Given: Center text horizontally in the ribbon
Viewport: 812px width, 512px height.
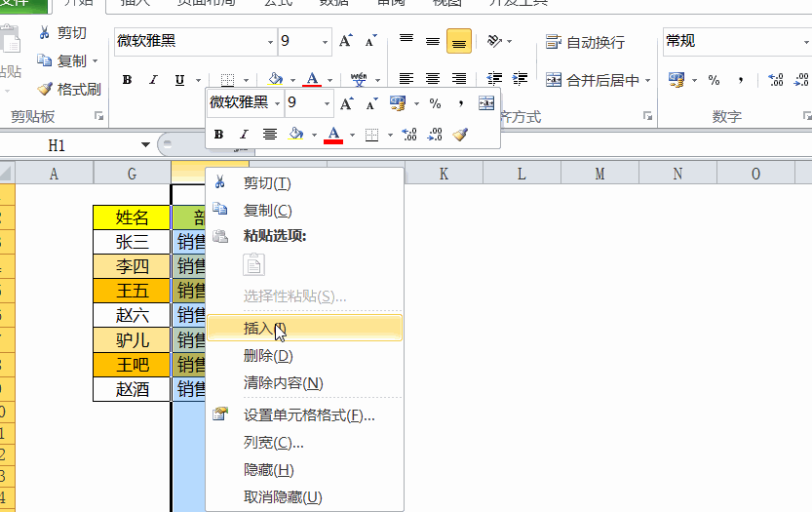Looking at the screenshot, I should (x=433, y=79).
